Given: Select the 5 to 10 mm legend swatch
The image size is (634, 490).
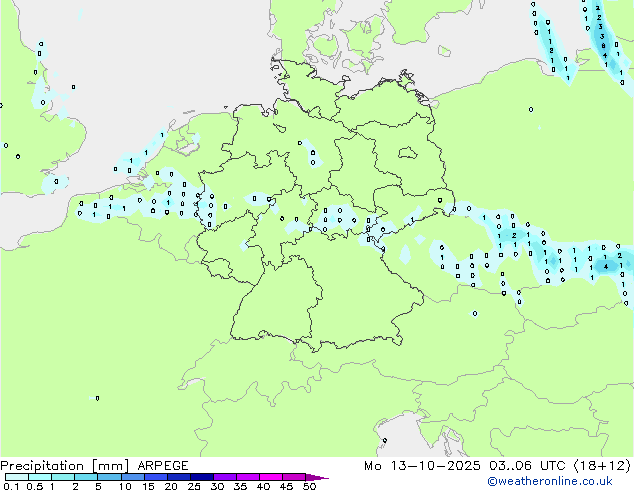Looking at the screenshot, I should pyautogui.click(x=109, y=477).
